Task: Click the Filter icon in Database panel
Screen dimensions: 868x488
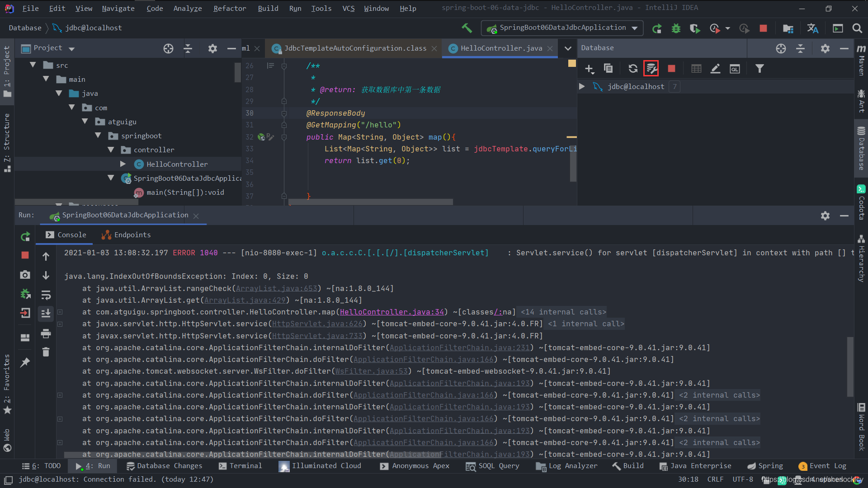Action: (x=759, y=69)
